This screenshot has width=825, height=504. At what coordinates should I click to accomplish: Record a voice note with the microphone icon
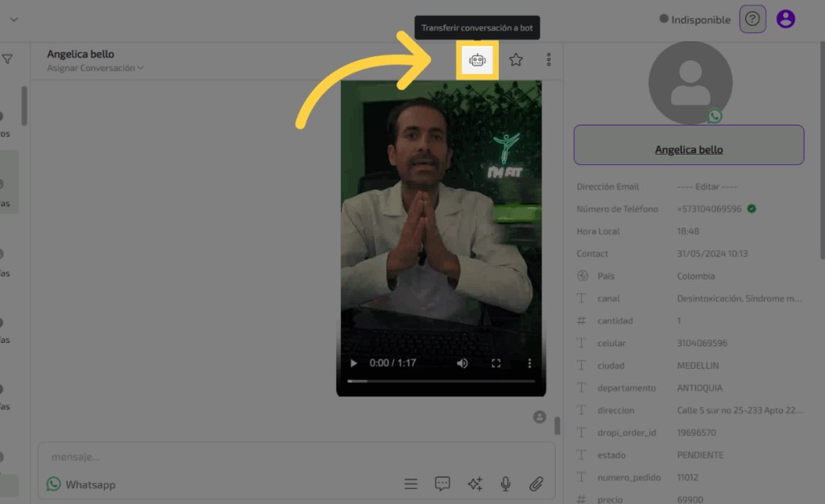pyautogui.click(x=505, y=483)
